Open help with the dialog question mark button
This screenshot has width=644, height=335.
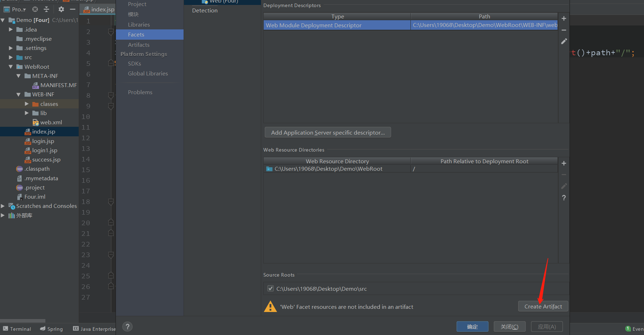[128, 327]
